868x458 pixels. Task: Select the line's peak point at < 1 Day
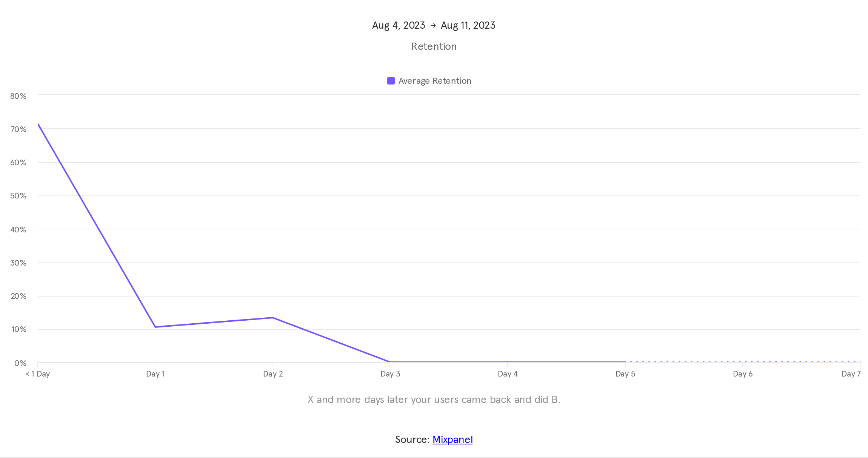38,124
